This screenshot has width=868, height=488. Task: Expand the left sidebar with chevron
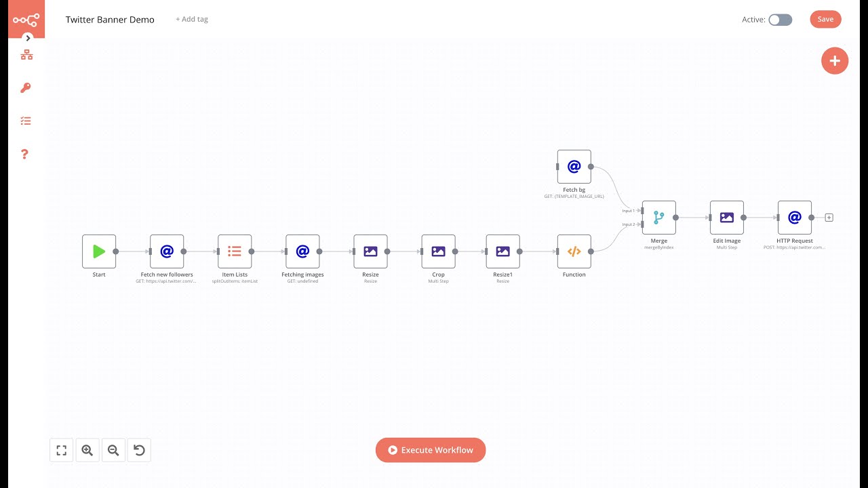28,38
